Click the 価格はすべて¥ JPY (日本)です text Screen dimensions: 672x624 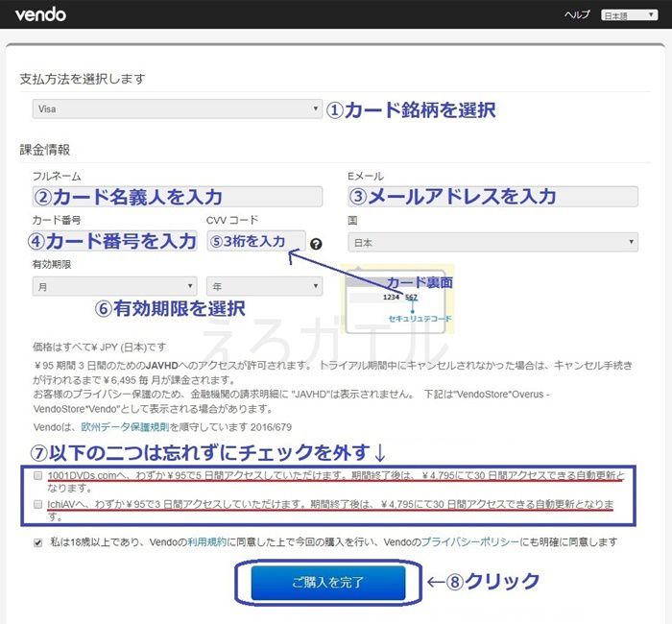tap(99, 348)
